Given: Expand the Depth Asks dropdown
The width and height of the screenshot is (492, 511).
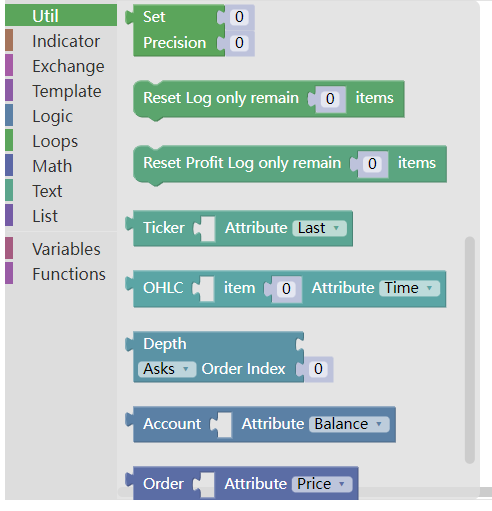Looking at the screenshot, I should [167, 369].
